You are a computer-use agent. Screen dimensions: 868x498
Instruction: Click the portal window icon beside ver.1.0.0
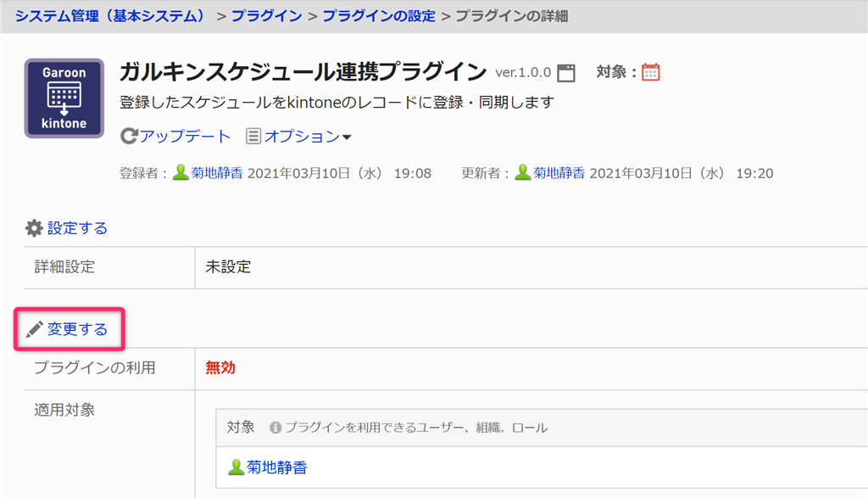[565, 73]
